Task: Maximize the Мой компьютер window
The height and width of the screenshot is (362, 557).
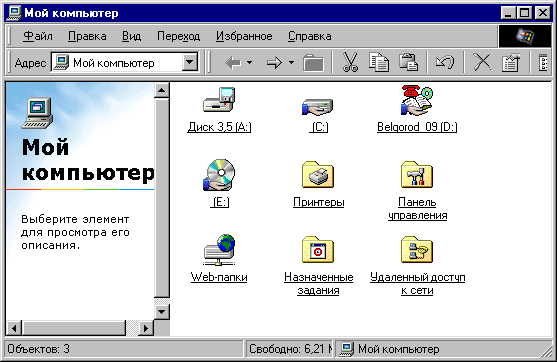Action: [524, 13]
